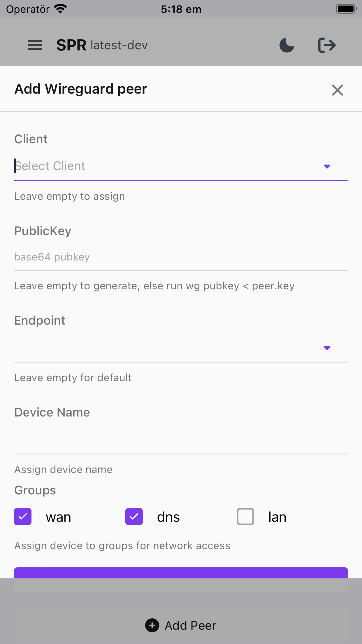Tap the plus icon beside Add Peer
Image resolution: width=362 pixels, height=644 pixels.
click(x=152, y=625)
